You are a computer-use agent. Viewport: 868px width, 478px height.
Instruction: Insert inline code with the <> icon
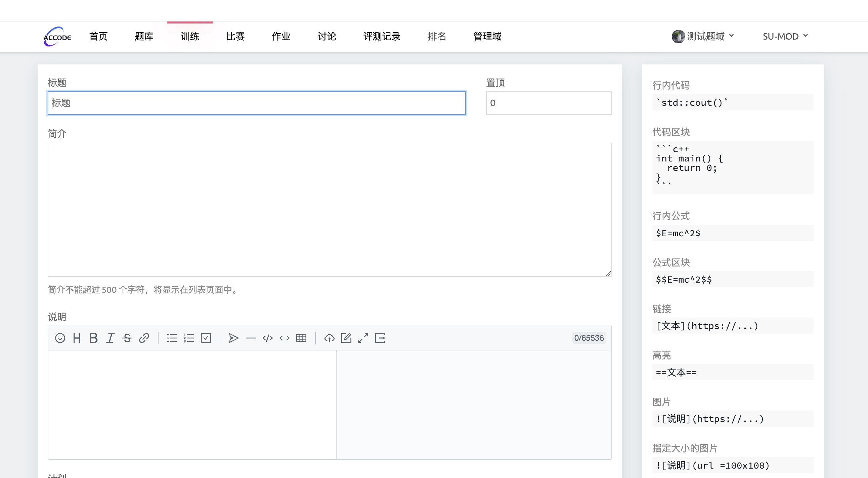[285, 338]
